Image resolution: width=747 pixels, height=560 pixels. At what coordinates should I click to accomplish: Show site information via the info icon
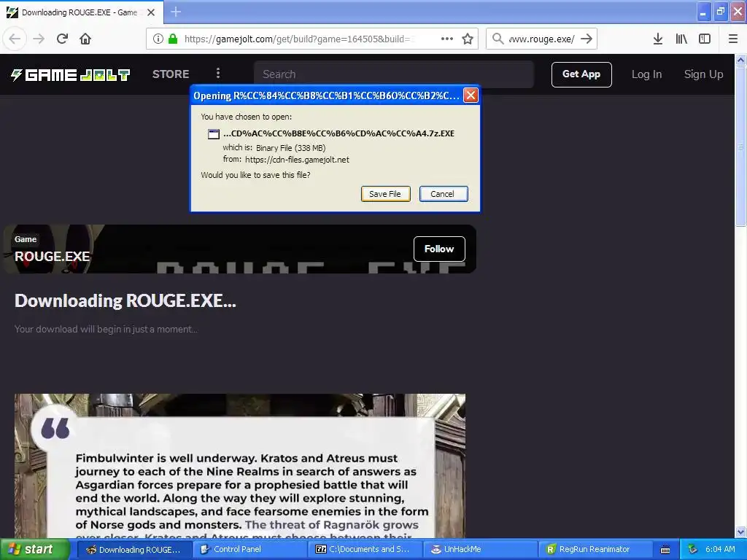[x=158, y=39]
